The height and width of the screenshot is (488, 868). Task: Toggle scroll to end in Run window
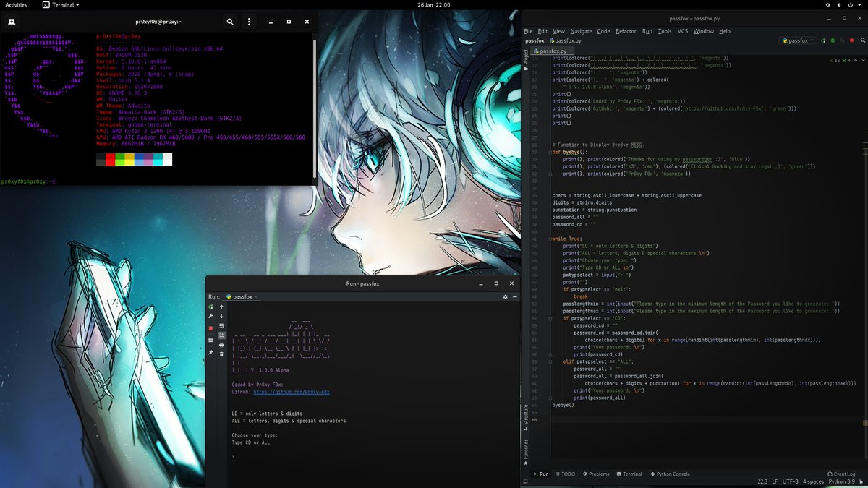(221, 335)
